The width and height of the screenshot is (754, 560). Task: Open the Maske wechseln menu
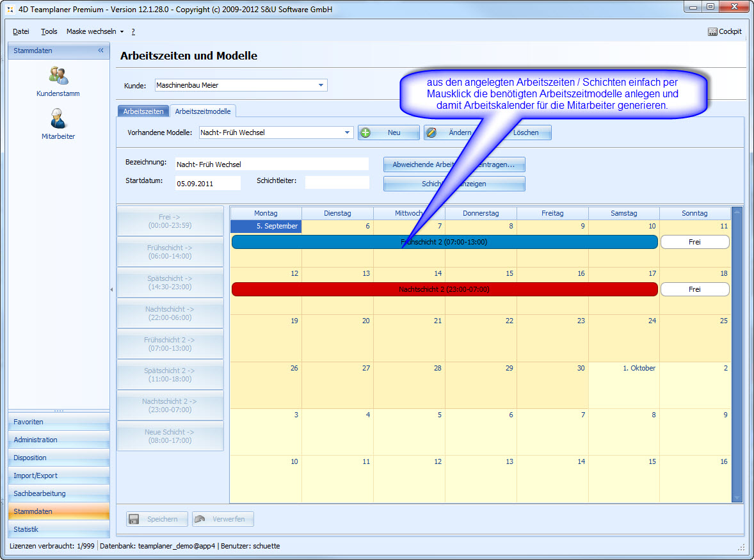tap(95, 31)
